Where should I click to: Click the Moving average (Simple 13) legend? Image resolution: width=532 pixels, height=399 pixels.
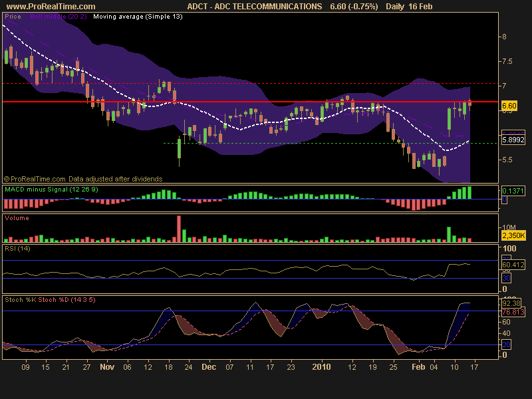pos(138,17)
